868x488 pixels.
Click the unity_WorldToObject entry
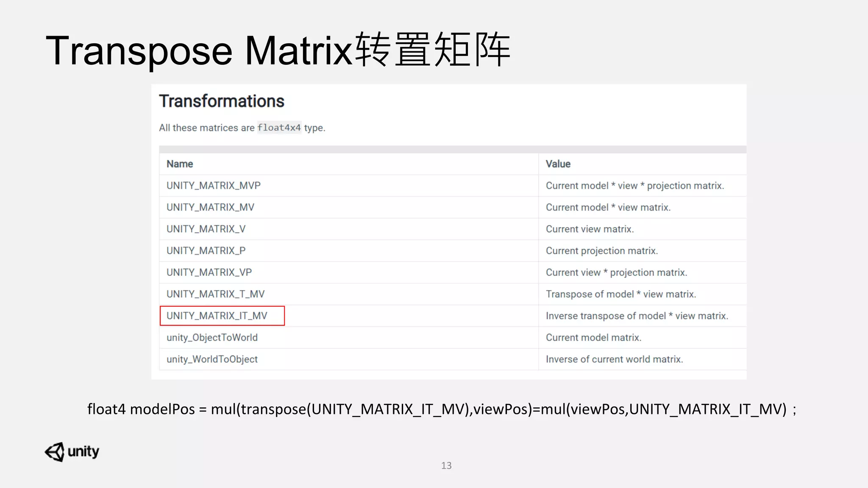212,359
